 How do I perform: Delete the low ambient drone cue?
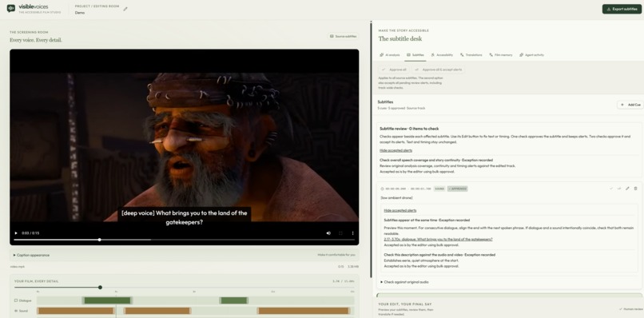click(635, 189)
